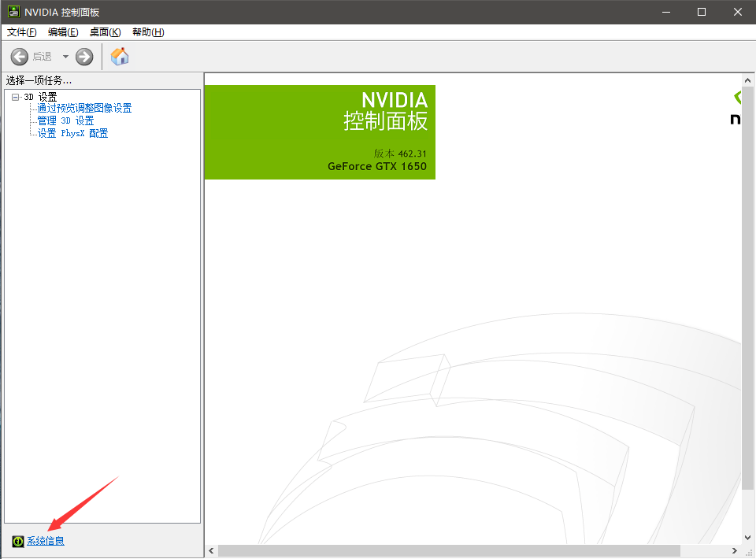
Task: Click the vertical scrollbar up arrow
Action: tap(747, 80)
